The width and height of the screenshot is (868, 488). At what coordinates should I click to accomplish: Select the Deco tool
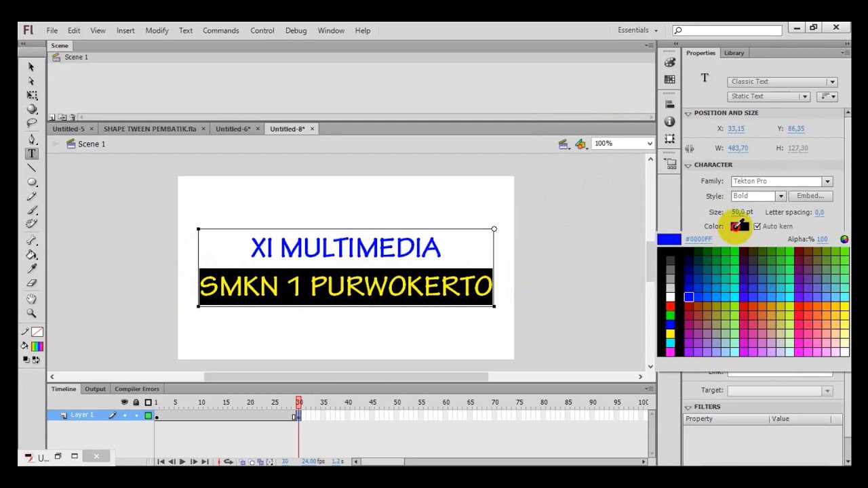pos(31,224)
